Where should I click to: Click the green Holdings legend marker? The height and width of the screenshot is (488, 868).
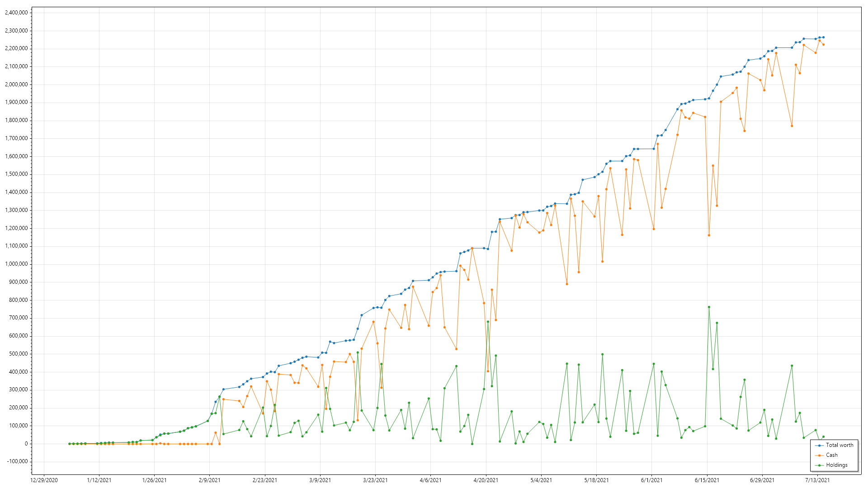coord(819,465)
